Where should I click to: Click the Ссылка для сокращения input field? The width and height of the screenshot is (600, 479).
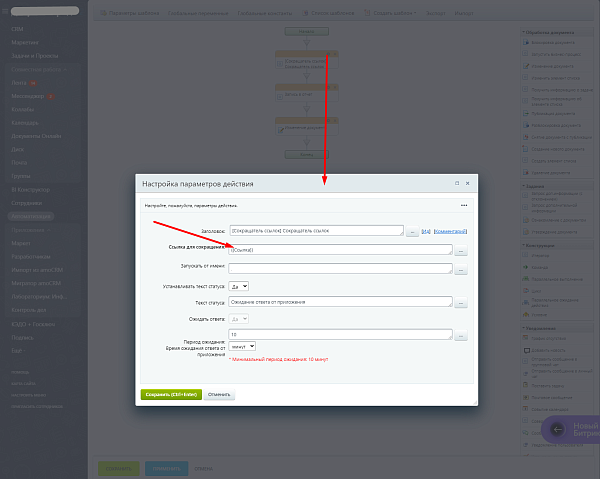[x=341, y=250]
